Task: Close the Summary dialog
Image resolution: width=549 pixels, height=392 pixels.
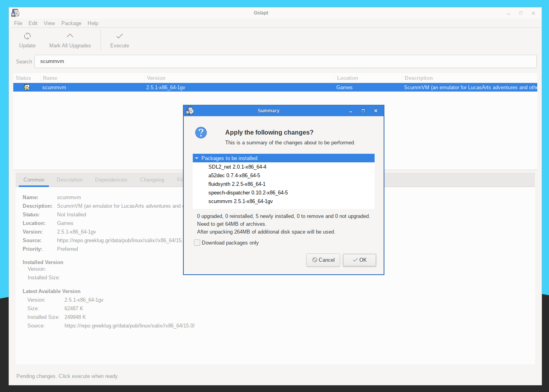Action: click(376, 111)
